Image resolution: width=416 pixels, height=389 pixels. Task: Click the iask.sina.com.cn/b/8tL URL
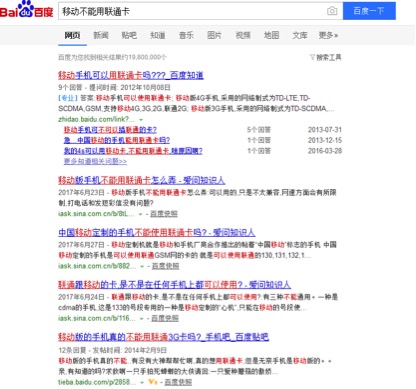click(96, 214)
